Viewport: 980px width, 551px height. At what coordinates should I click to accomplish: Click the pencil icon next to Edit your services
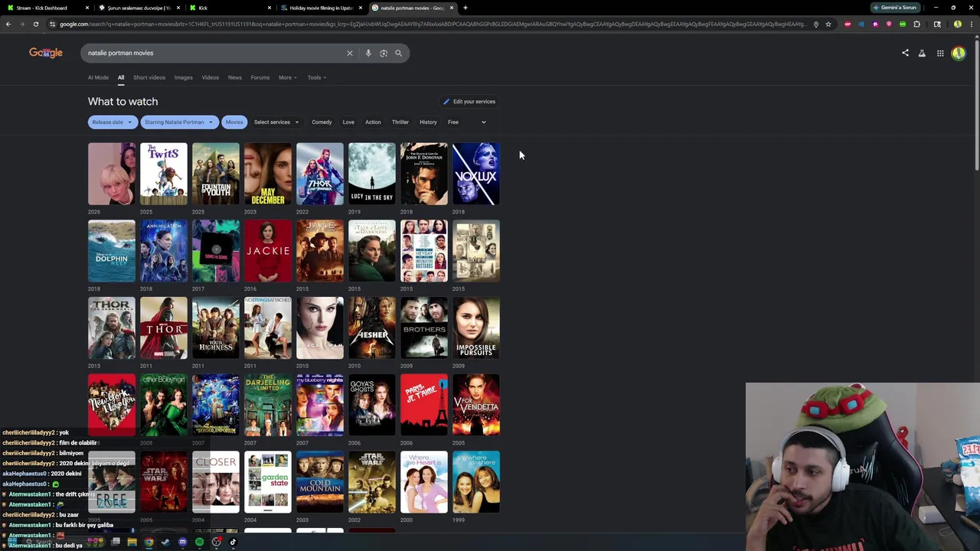click(446, 101)
